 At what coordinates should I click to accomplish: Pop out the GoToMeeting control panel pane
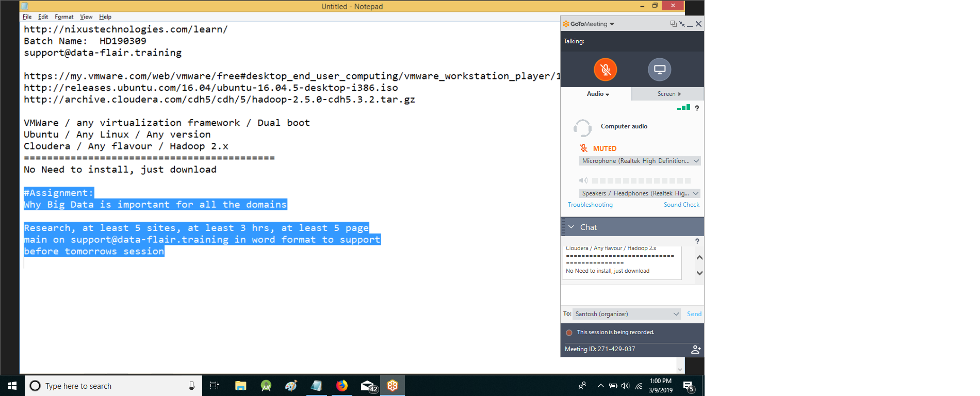pyautogui.click(x=673, y=24)
